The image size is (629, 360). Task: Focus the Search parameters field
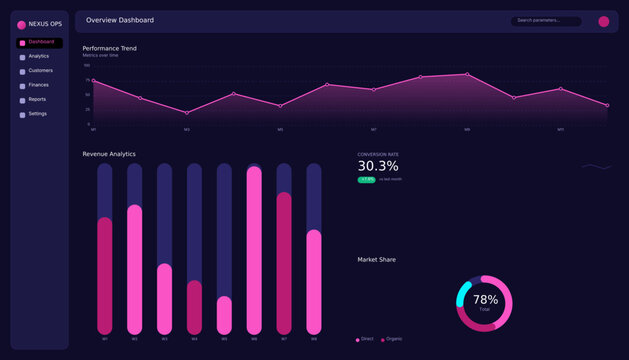click(x=546, y=21)
